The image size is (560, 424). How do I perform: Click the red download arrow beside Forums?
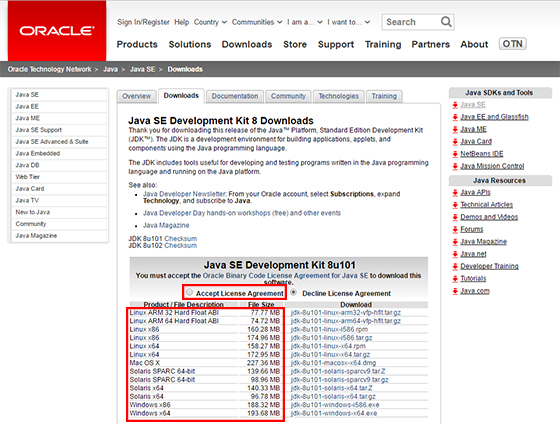coord(455,229)
